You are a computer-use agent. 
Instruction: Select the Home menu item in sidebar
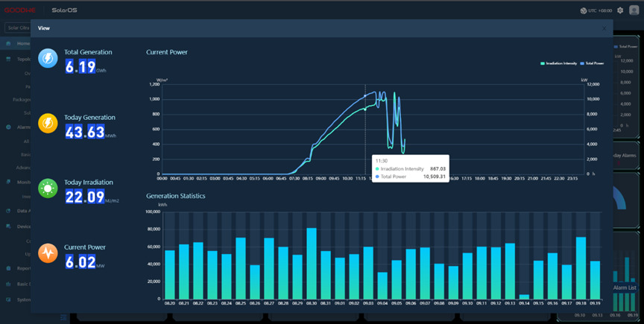click(15, 43)
